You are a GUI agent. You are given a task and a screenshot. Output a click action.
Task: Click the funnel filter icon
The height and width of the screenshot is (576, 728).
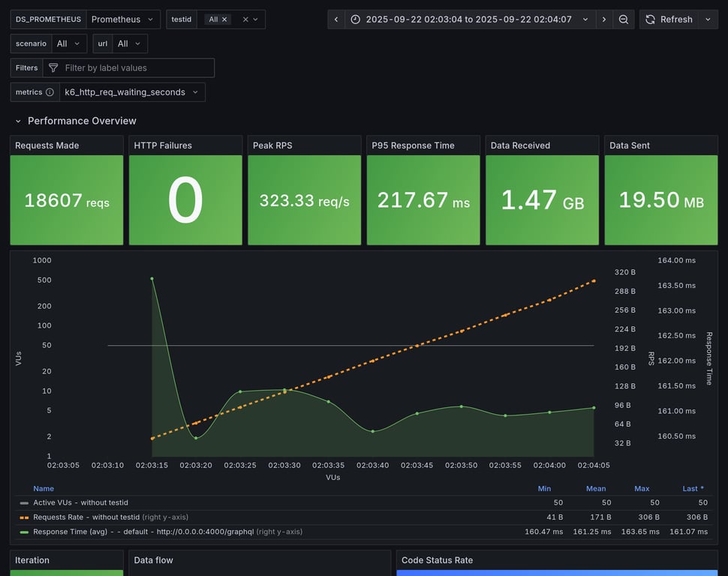53,68
